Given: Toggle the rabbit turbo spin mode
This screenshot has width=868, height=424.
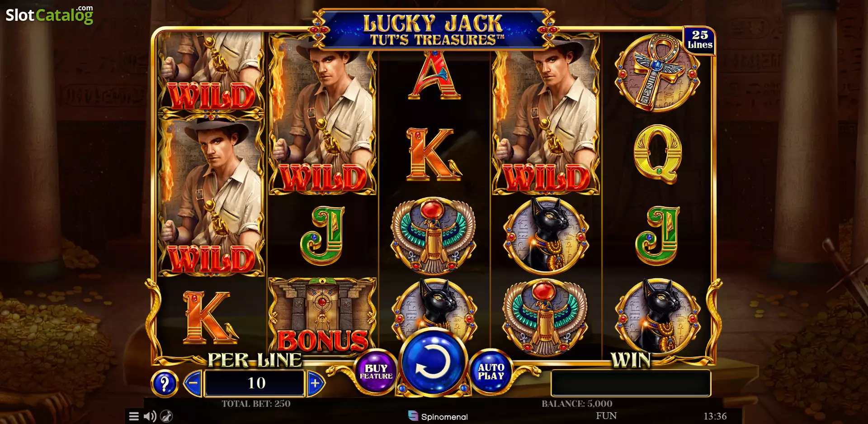Looking at the screenshot, I should point(167,416).
